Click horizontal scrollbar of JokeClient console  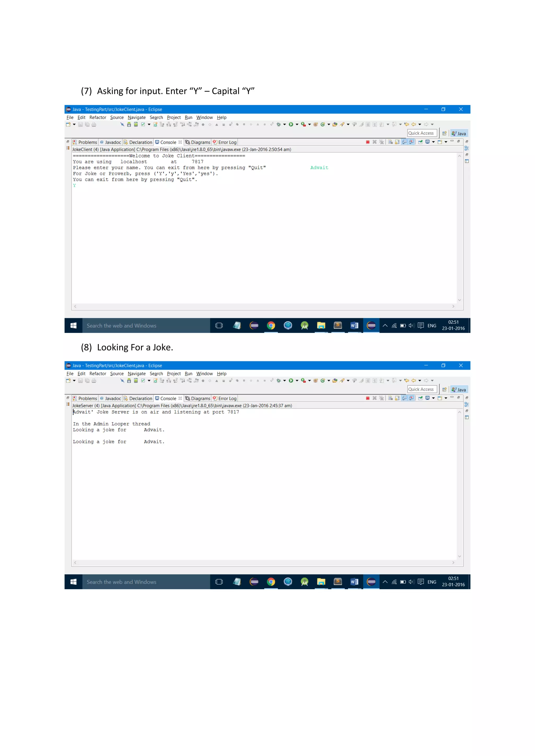point(264,306)
